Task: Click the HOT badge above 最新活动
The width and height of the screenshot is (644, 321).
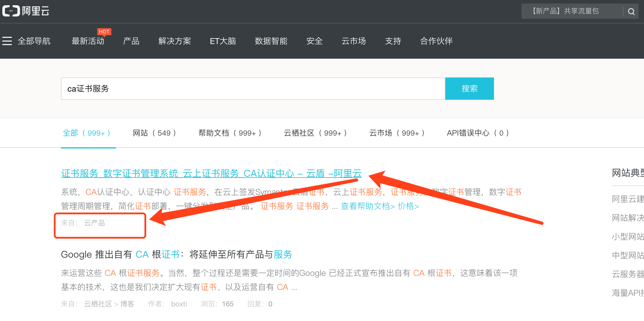Action: [x=104, y=32]
